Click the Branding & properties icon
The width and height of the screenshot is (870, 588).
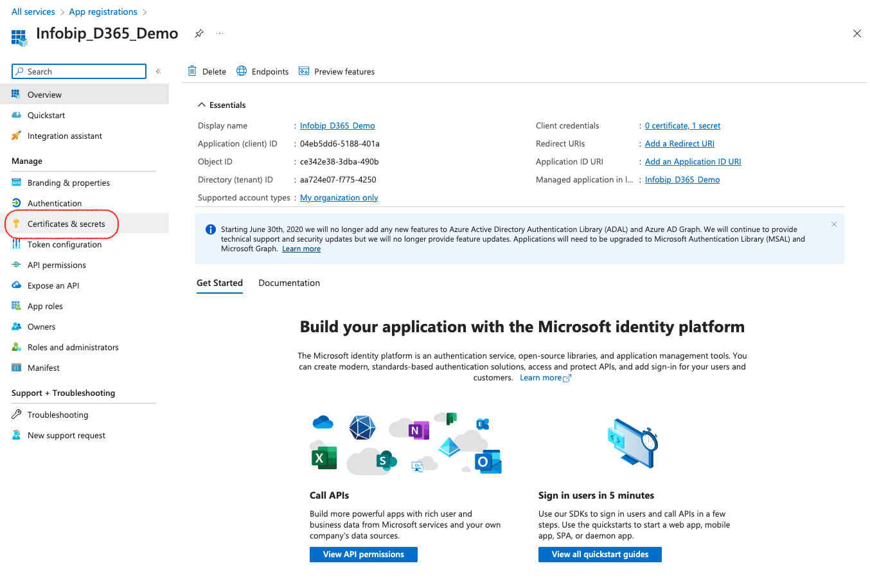pos(16,183)
